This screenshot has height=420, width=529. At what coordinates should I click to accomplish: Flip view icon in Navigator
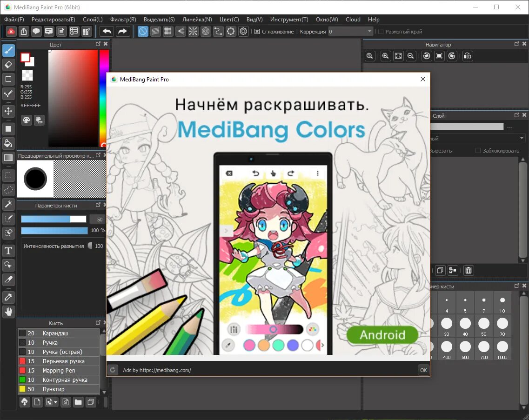click(468, 56)
